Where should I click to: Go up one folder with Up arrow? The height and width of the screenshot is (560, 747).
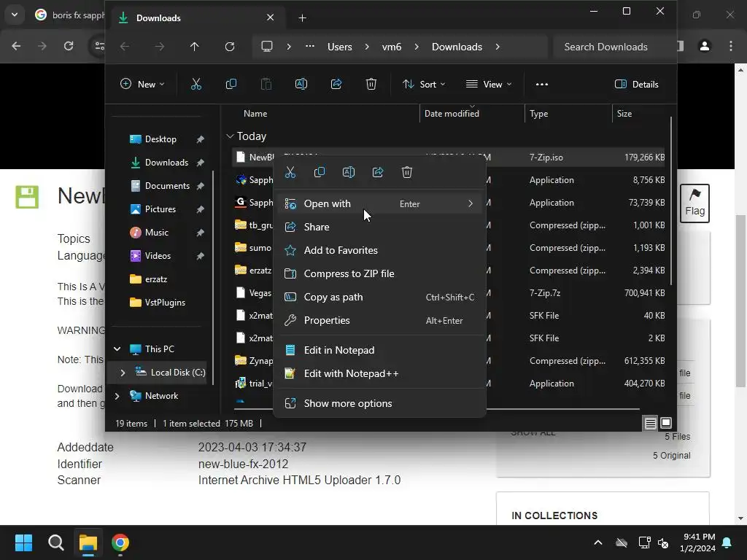[x=194, y=47]
